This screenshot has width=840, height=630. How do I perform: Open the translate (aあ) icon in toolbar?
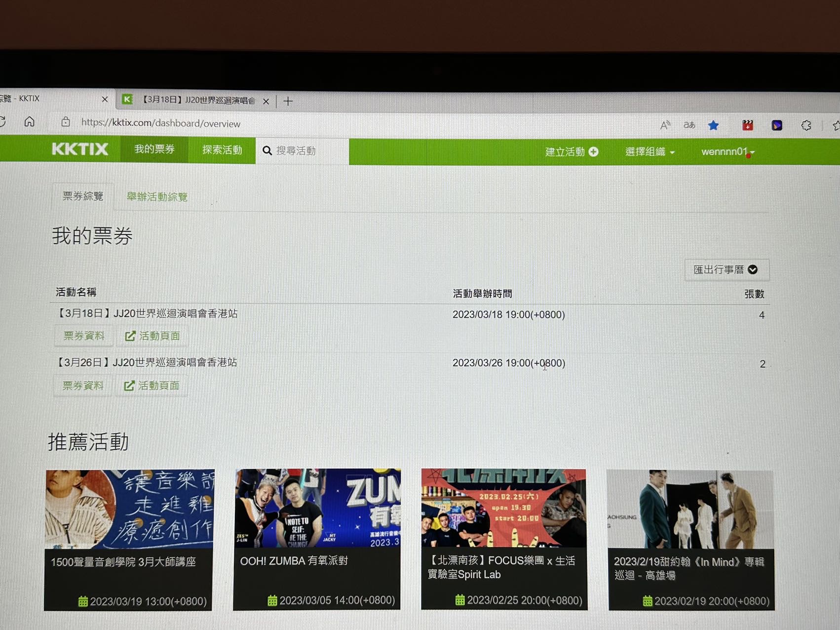(x=689, y=125)
